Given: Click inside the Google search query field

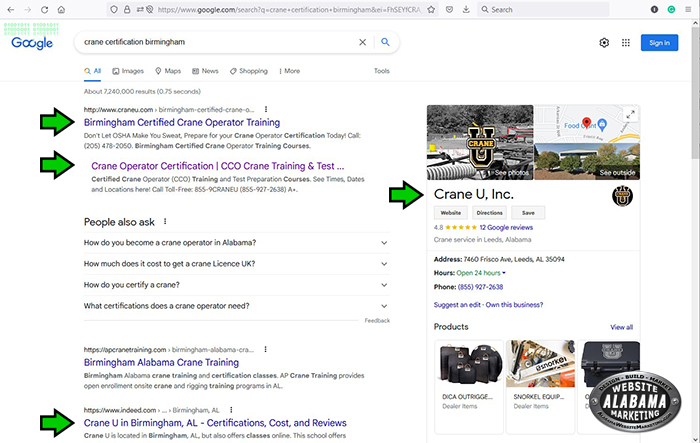Looking at the screenshot, I should 219,42.
